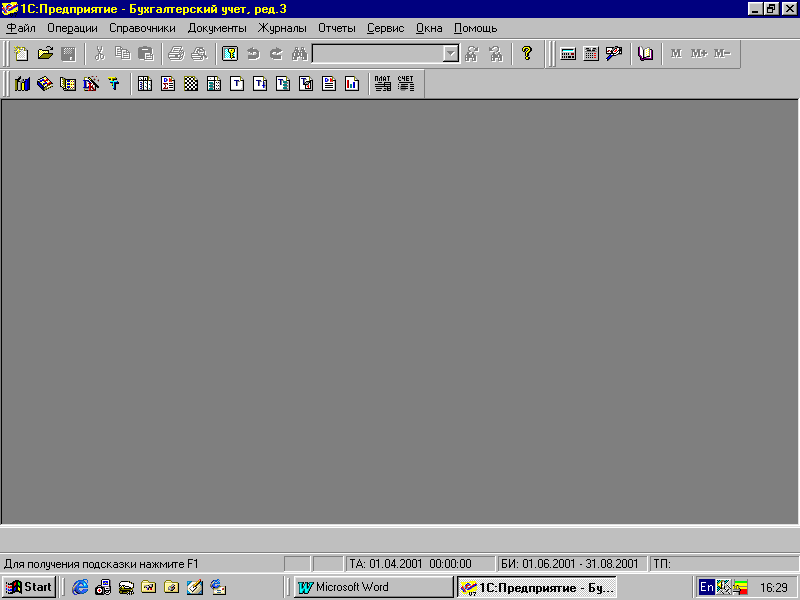
Task: Click the ТА: 01.04.2001 status bar field
Action: [x=420, y=564]
